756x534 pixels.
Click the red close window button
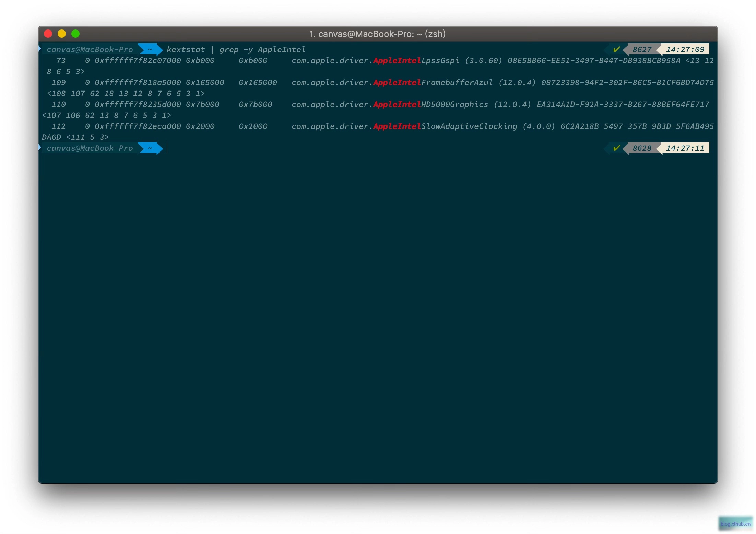point(48,34)
